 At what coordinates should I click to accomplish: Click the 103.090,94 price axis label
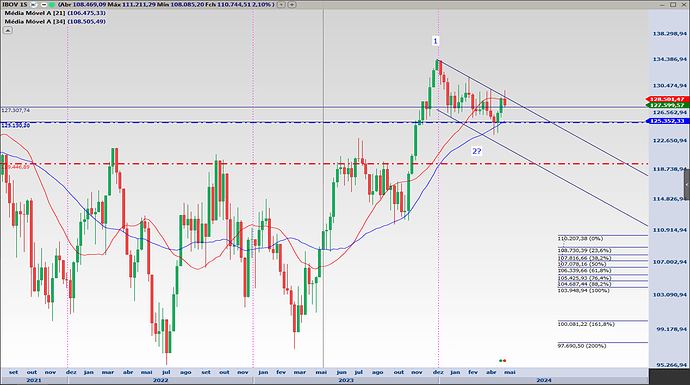point(669,295)
